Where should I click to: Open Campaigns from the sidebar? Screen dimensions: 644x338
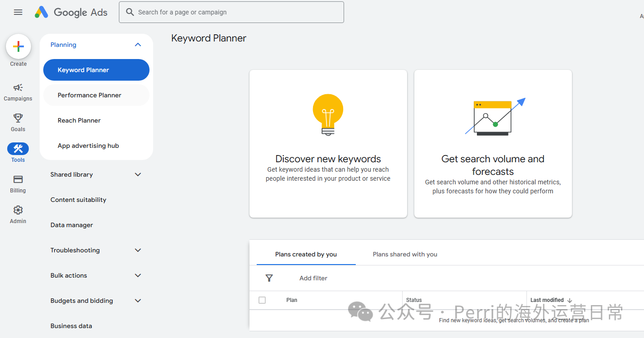[18, 92]
